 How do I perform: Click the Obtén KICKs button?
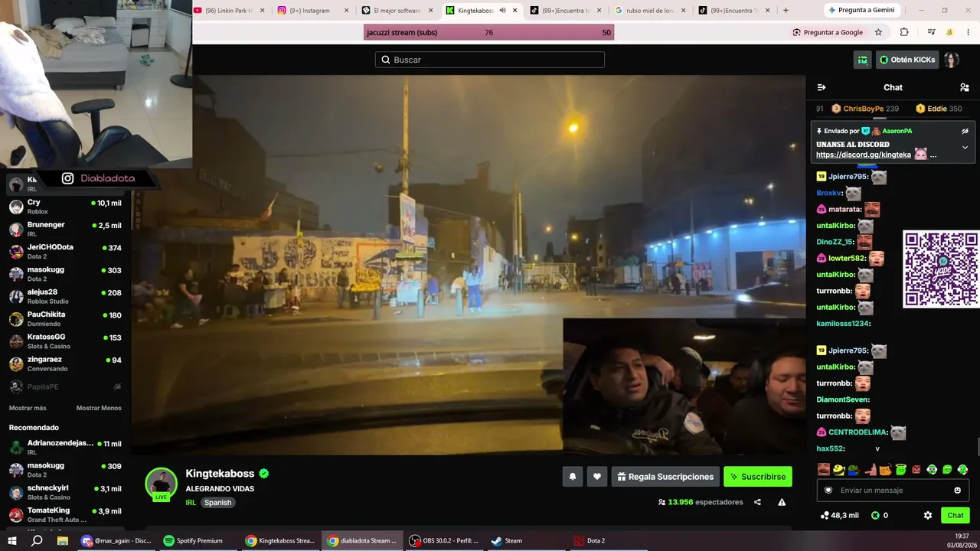click(907, 60)
